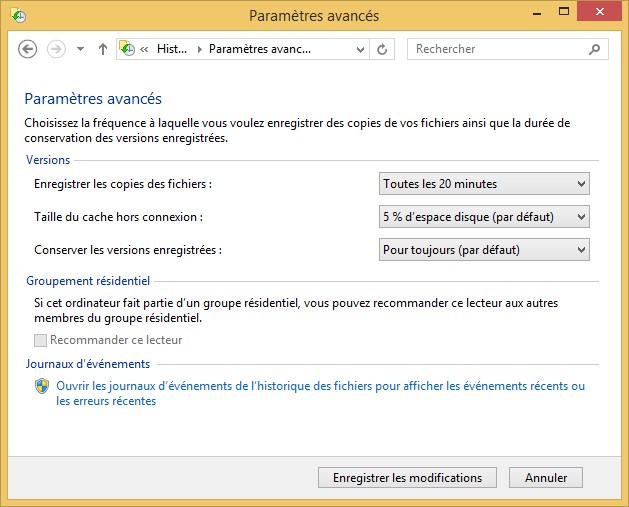Minimize the Paramètres avancés window

coord(537,13)
